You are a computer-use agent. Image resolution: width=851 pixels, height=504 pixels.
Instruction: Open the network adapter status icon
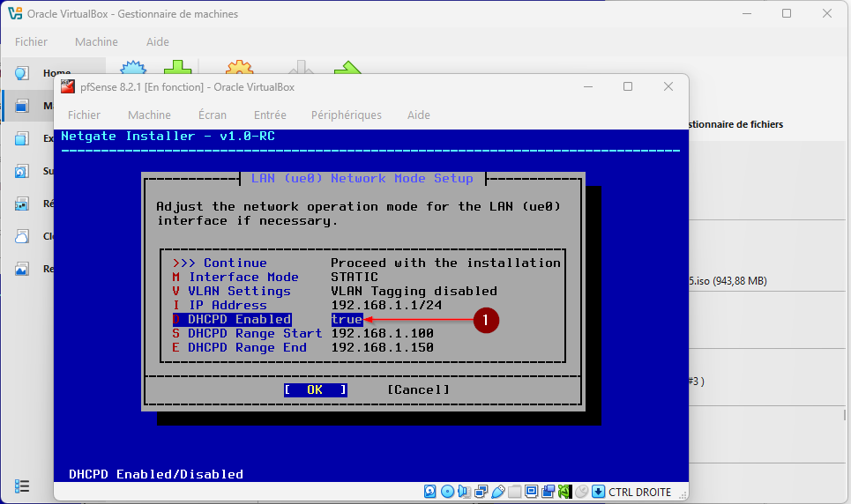[481, 492]
